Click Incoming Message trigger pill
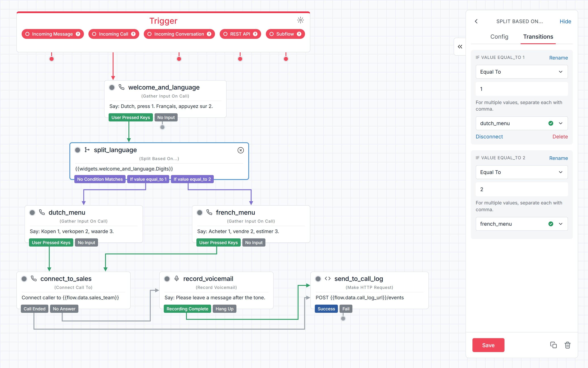This screenshot has width=588, height=368. pos(52,34)
